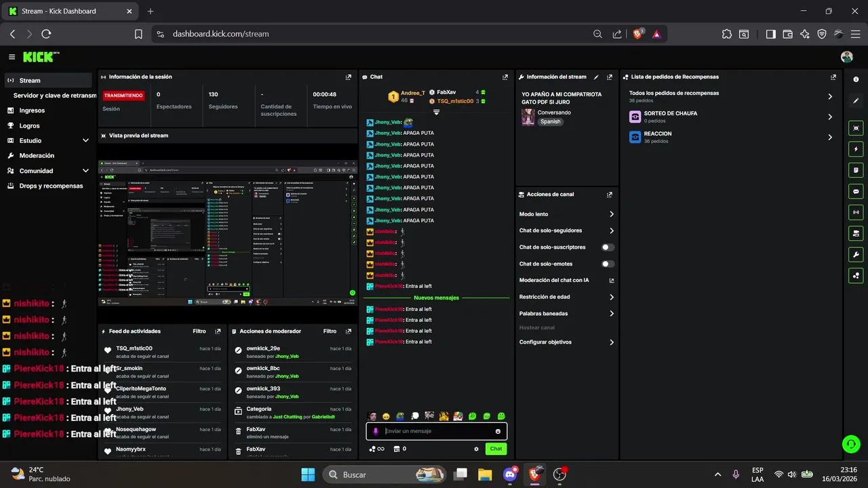Pop out Acciones de moderador panel
Viewport: 868px width, 488px height.
[x=349, y=331]
